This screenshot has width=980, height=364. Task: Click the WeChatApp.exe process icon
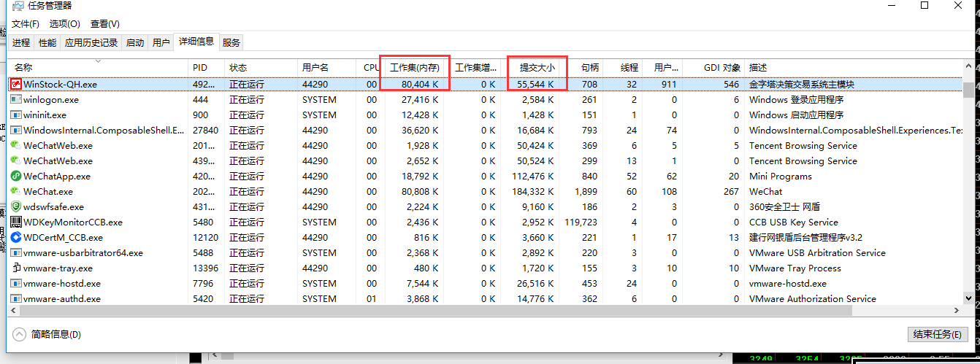coord(16,176)
